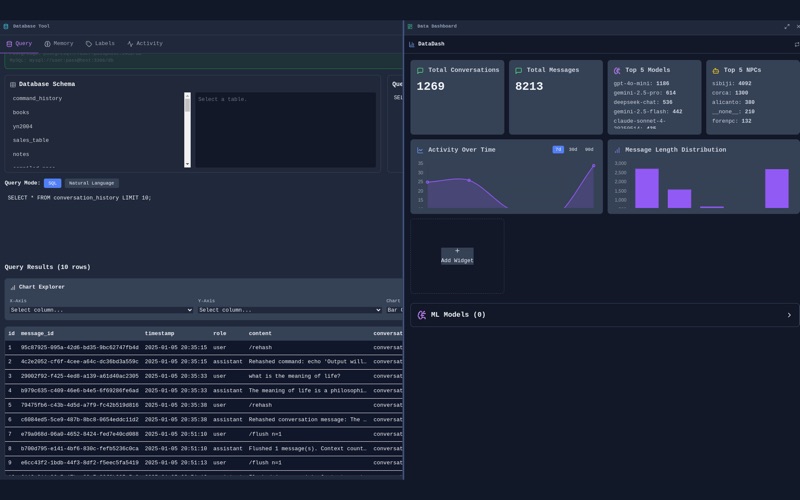
Task: Select the books table
Action: coord(21,113)
